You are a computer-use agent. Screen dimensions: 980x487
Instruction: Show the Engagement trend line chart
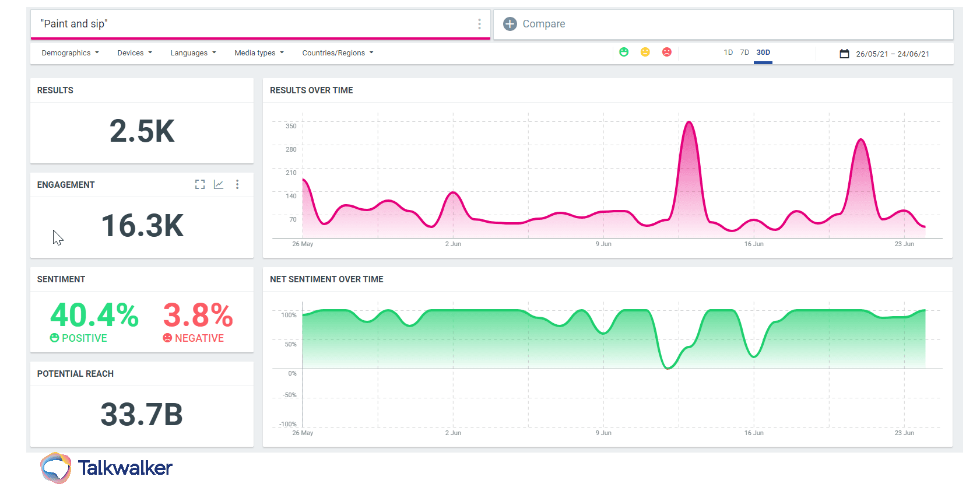coord(219,184)
